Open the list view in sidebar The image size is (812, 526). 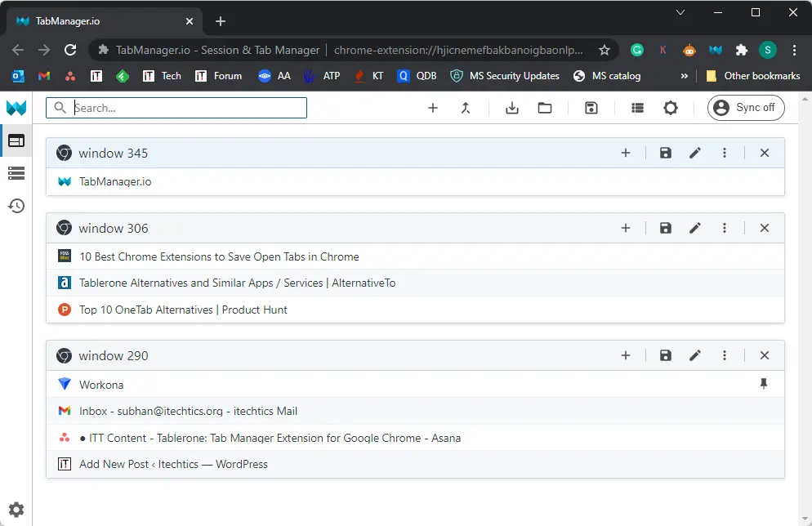pos(16,173)
